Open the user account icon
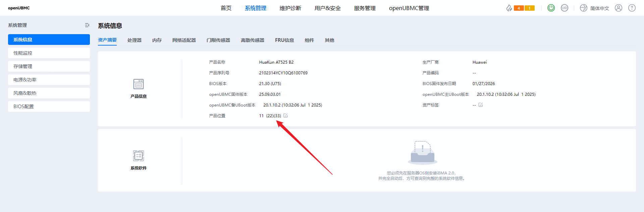 coord(618,8)
